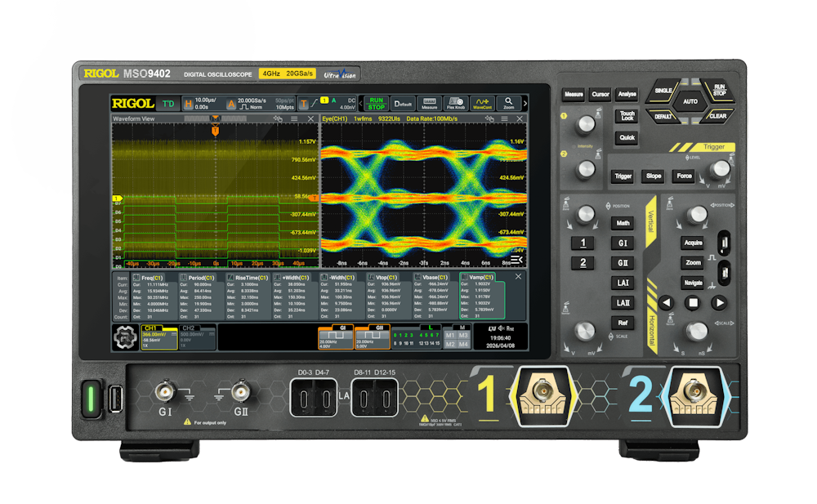Expand toolbar with the right chevron arrow
Viewport: 817px width, 504px height.
pyautogui.click(x=525, y=103)
